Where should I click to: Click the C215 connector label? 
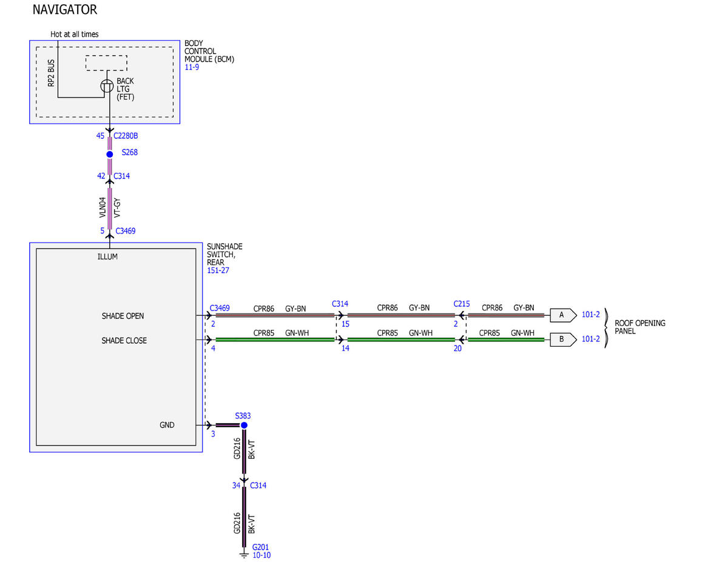[462, 304]
